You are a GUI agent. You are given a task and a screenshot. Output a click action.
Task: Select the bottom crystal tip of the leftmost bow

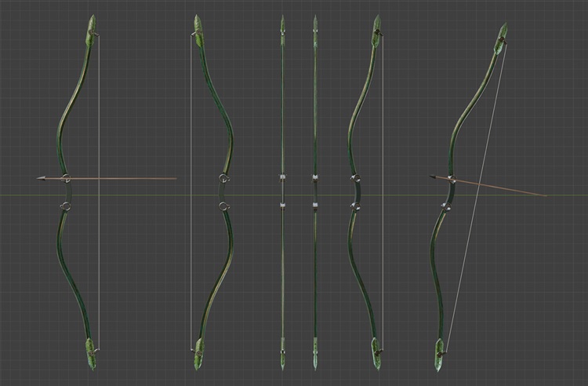[92, 353]
